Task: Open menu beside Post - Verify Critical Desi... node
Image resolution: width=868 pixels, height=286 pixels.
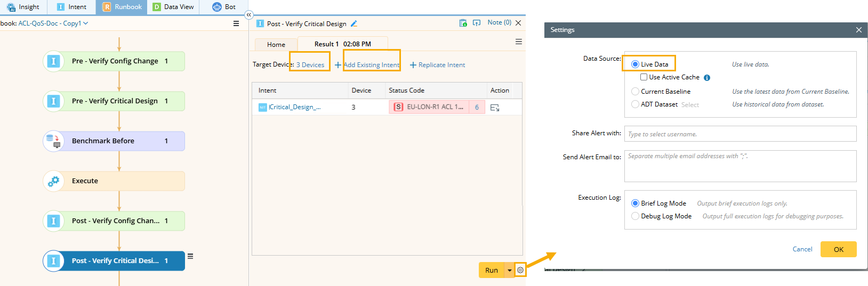Action: tap(190, 256)
